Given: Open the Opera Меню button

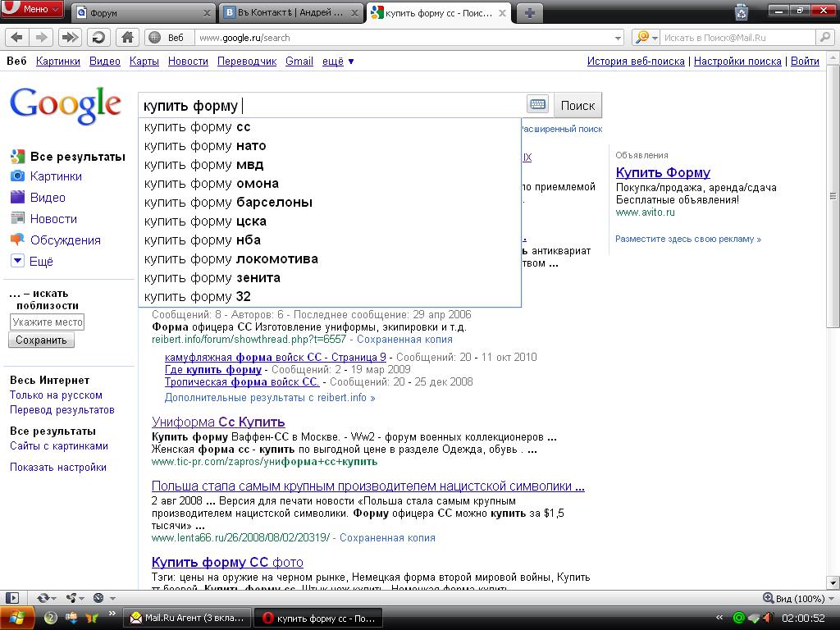Looking at the screenshot, I should (32, 9).
